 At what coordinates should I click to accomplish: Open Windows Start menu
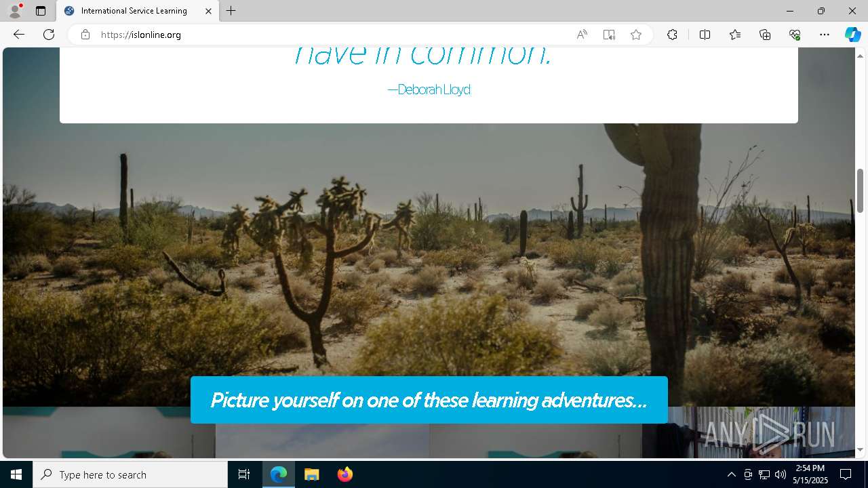click(16, 474)
